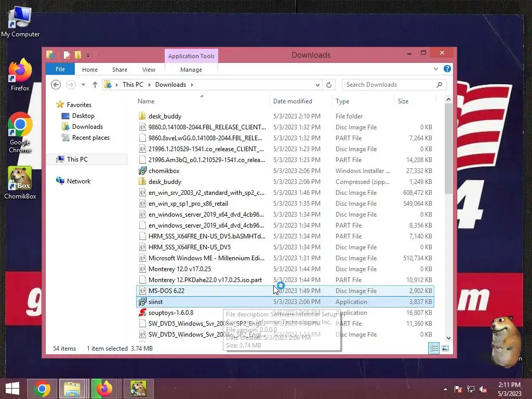Select Downloads under Favorites
The image size is (532, 399).
[87, 127]
